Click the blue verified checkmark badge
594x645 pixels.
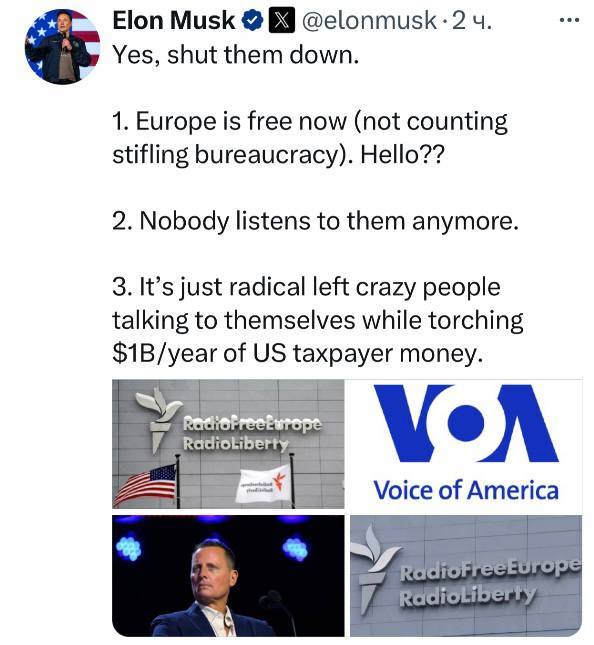(x=252, y=21)
